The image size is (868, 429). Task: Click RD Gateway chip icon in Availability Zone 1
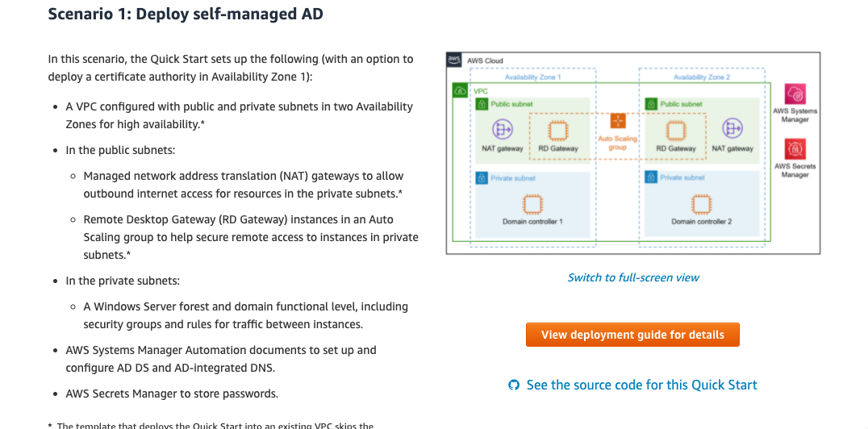tap(558, 131)
